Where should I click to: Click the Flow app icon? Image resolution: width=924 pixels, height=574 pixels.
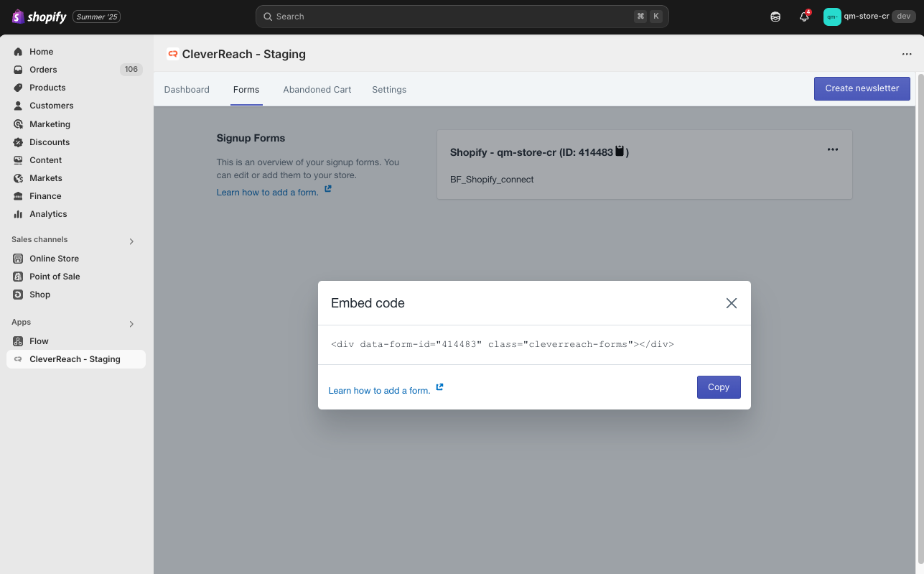pyautogui.click(x=18, y=341)
